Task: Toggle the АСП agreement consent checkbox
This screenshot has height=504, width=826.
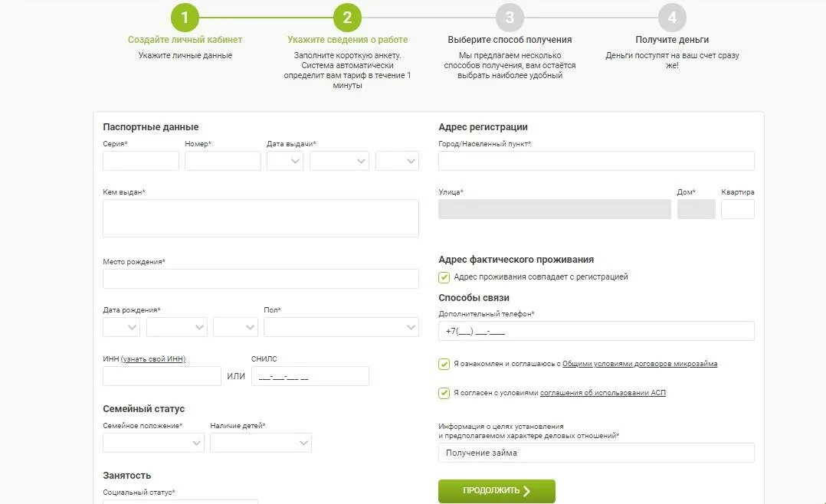Action: [x=444, y=394]
